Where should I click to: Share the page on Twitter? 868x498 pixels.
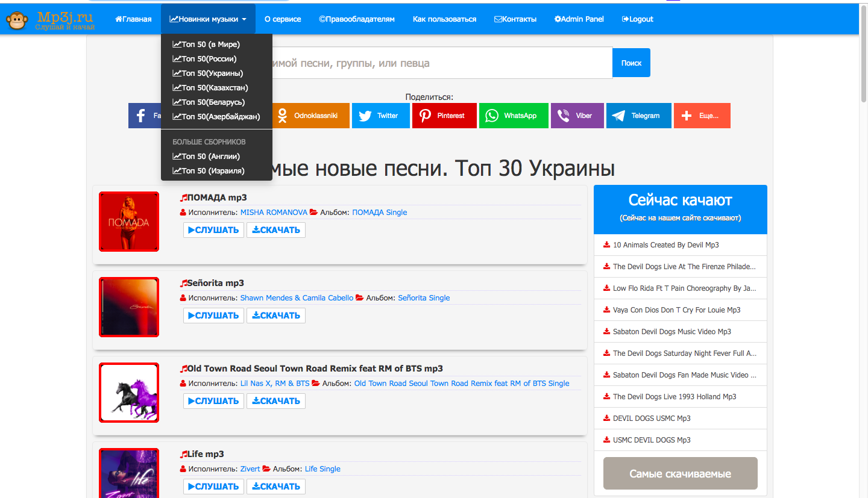[x=381, y=116]
